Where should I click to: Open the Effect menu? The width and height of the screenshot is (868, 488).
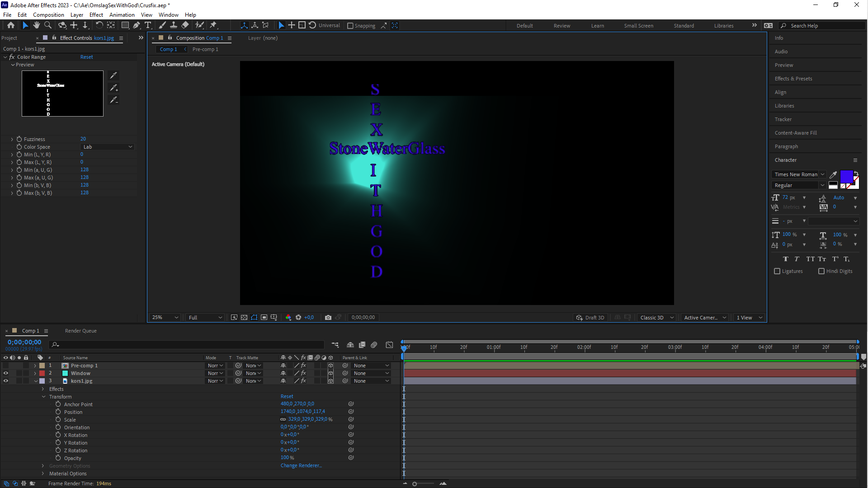pyautogui.click(x=96, y=14)
